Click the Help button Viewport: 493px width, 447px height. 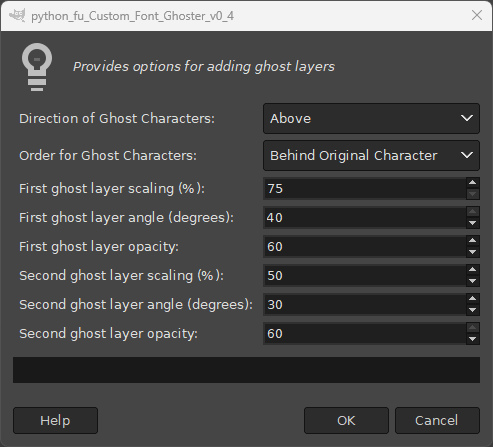click(x=55, y=420)
